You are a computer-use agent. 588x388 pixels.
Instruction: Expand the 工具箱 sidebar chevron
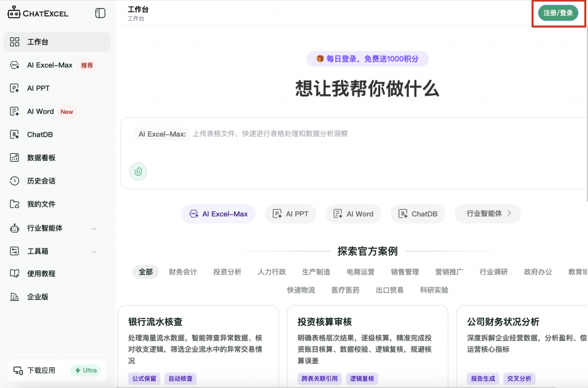pyautogui.click(x=94, y=252)
